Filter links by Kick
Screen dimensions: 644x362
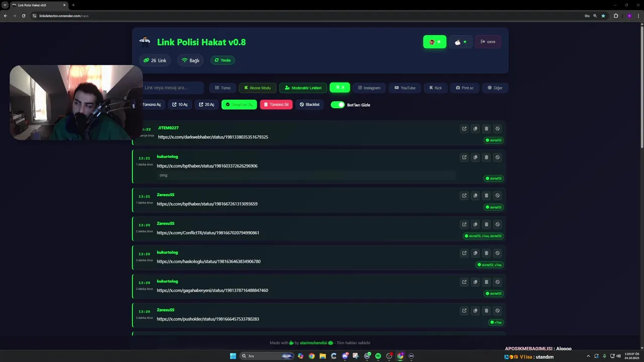436,87
